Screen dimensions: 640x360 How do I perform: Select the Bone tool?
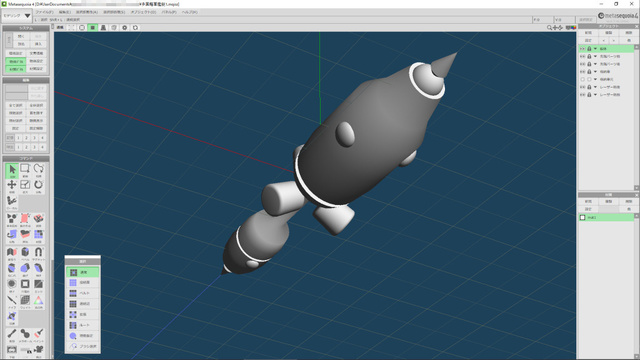click(x=12, y=335)
